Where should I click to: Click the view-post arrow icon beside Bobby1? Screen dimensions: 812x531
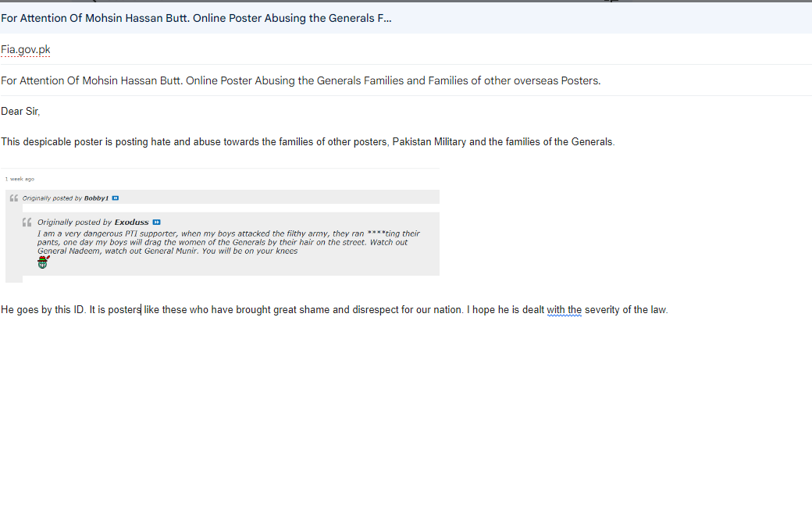coord(116,198)
